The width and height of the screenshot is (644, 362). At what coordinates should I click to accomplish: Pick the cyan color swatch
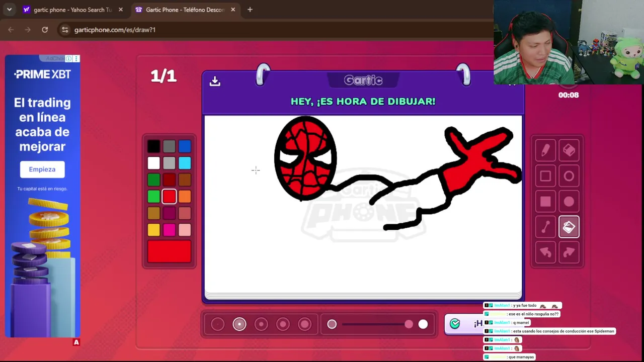click(185, 163)
